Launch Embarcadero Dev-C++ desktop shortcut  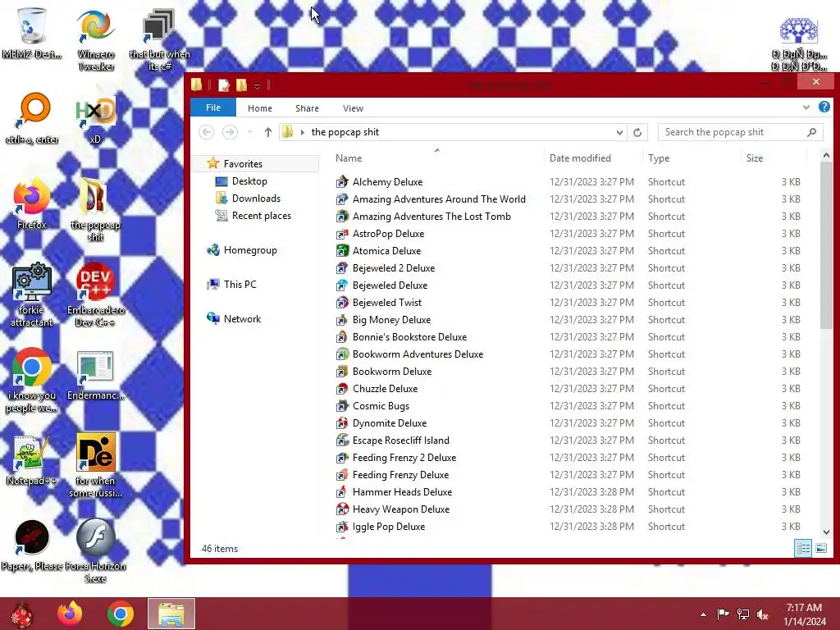(x=96, y=294)
